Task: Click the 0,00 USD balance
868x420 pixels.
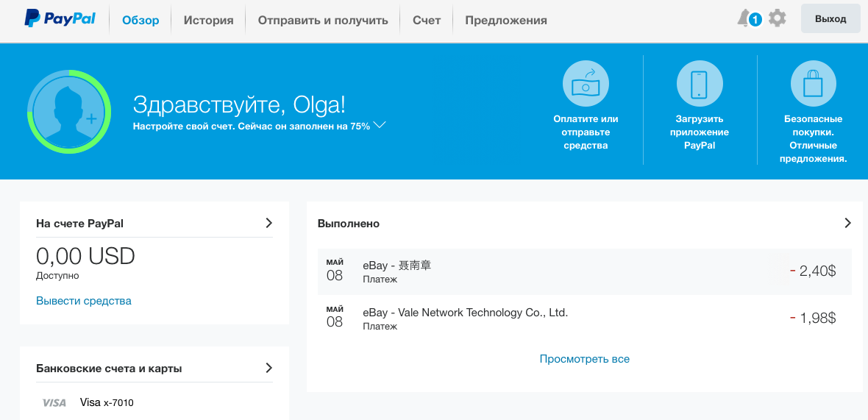Action: (x=85, y=256)
